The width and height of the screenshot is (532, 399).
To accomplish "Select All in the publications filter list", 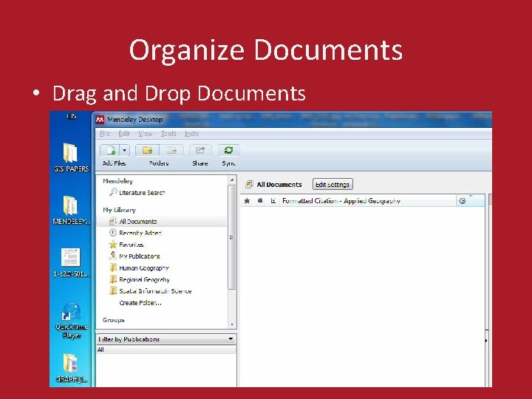I will click(x=100, y=349).
